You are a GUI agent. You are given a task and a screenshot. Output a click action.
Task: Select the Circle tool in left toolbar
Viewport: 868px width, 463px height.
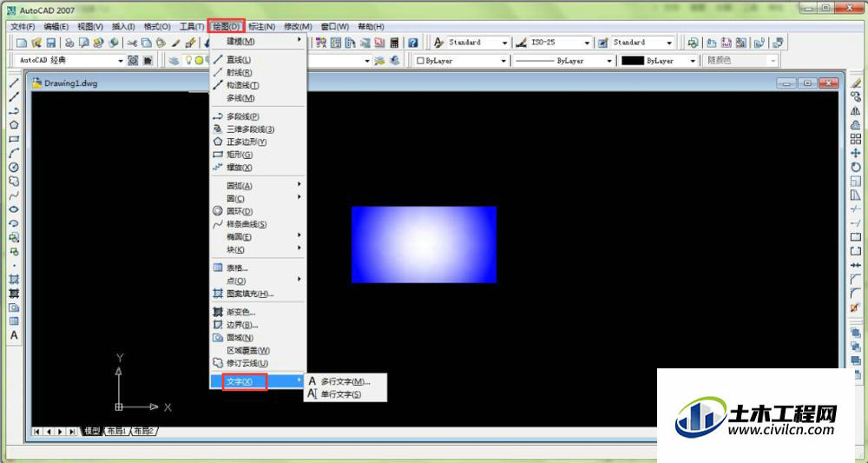(x=14, y=167)
